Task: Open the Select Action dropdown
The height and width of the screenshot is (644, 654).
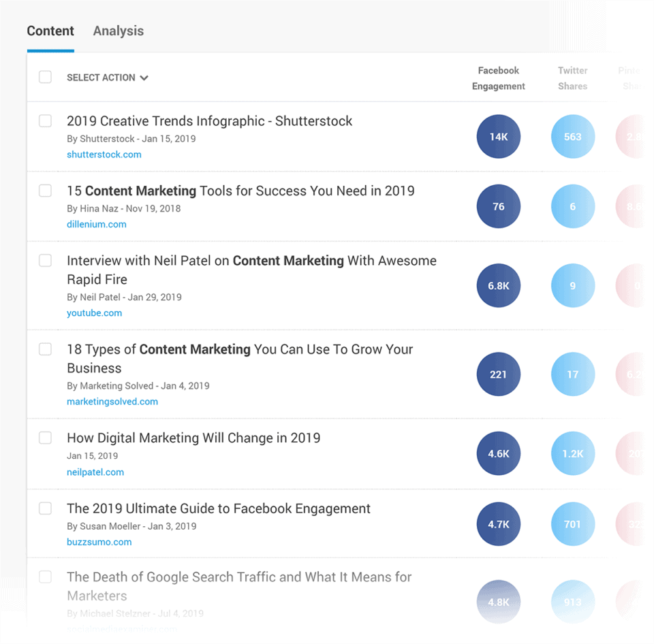Action: coord(107,77)
